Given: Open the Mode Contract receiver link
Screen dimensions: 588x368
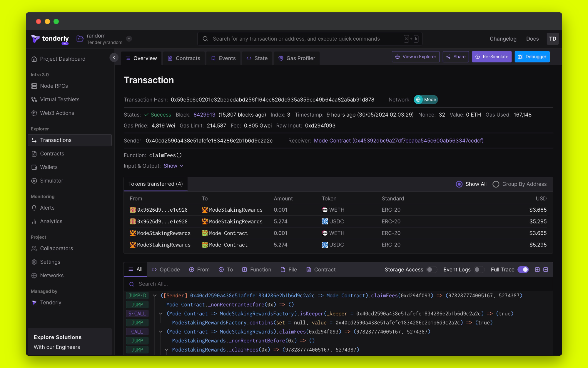Looking at the screenshot, I should tap(398, 140).
